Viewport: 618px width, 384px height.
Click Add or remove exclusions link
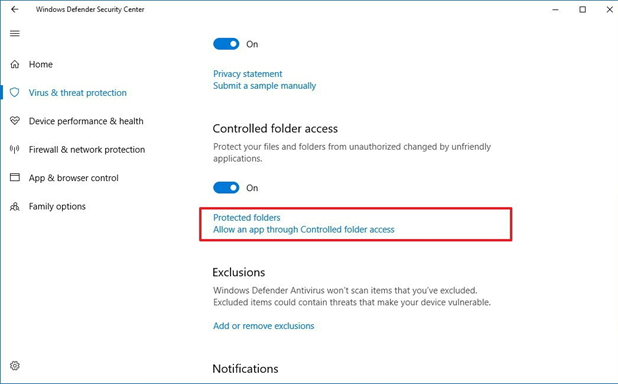264,326
